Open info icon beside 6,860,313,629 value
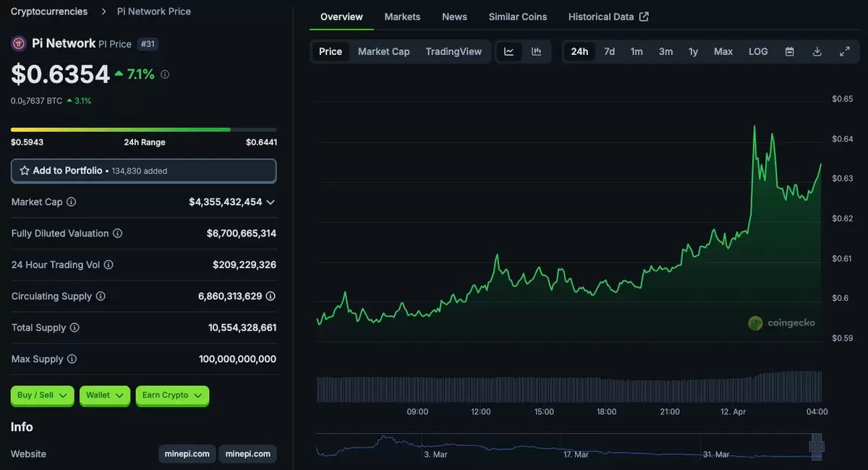Viewport: 868px width, 470px height. click(x=271, y=296)
